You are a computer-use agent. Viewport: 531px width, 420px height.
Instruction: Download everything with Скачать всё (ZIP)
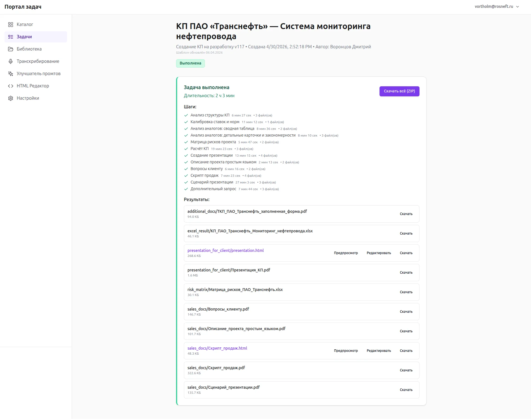point(399,91)
